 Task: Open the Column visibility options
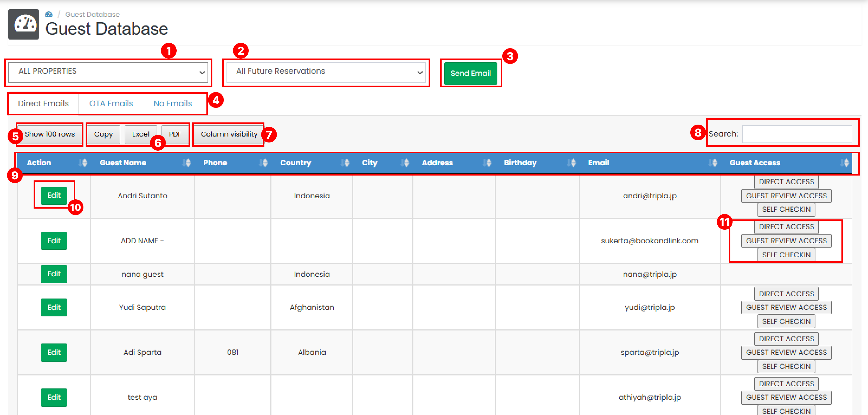point(228,134)
